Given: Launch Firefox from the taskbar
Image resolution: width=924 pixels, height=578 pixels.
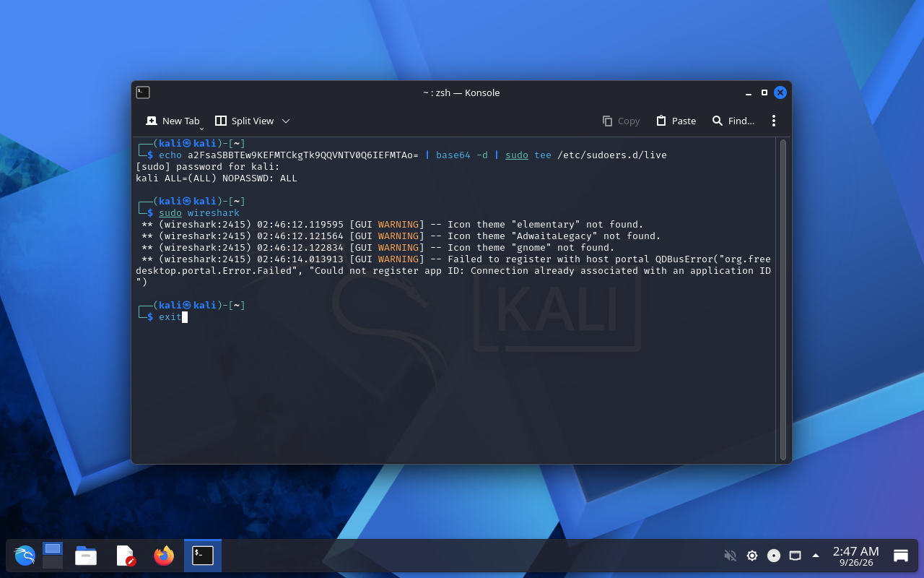Looking at the screenshot, I should (x=164, y=556).
